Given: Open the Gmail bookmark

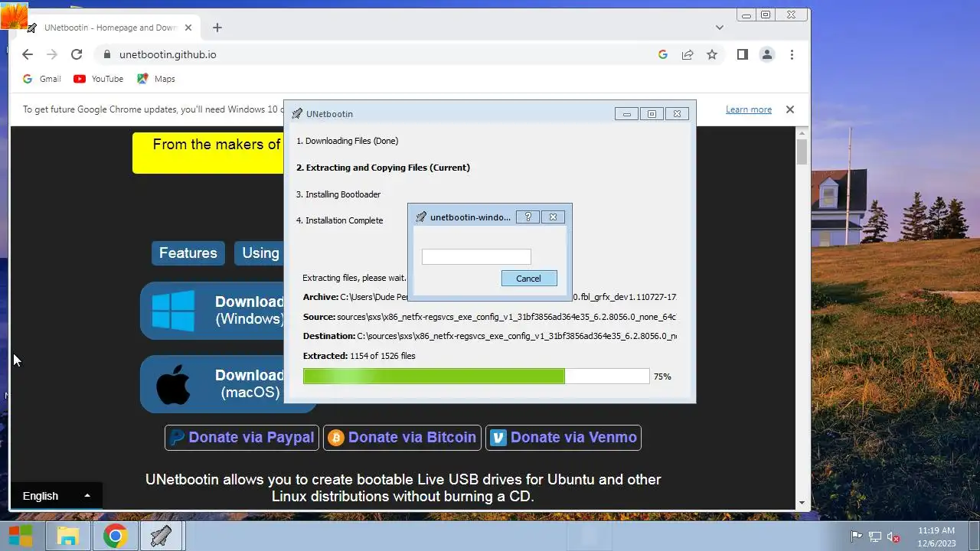Looking at the screenshot, I should [41, 79].
